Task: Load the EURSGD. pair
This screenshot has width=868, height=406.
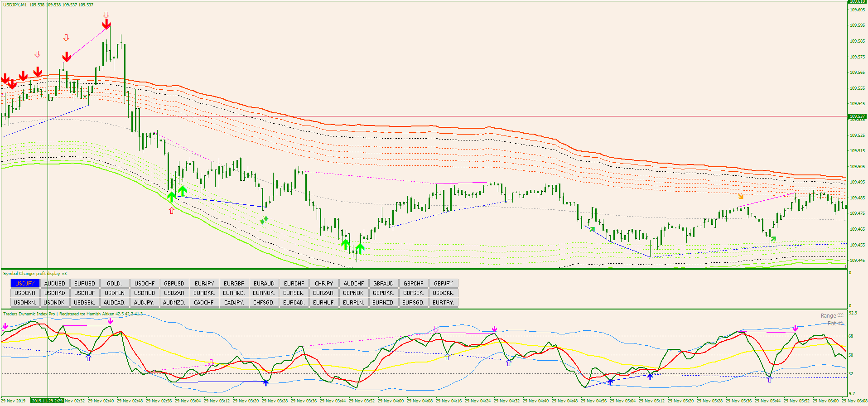Action: pos(414,302)
